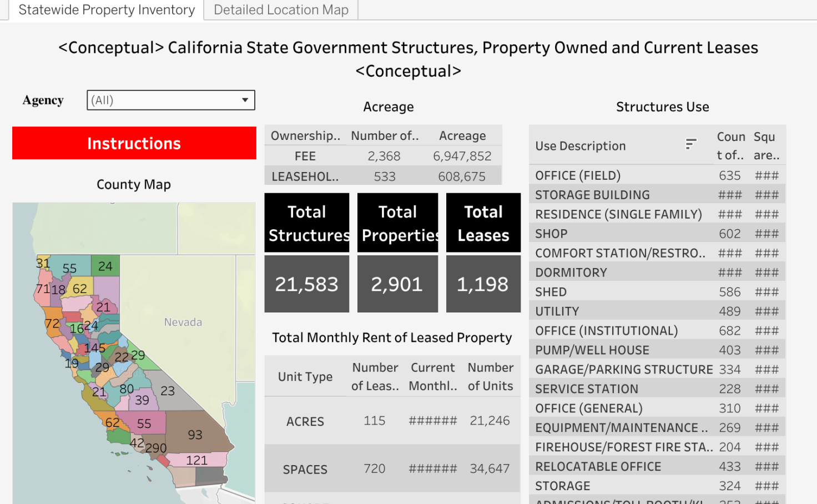Select the EQUIPMENT/MAINTENANCE use row
Image resolution: width=817 pixels, height=504 pixels.
point(658,428)
